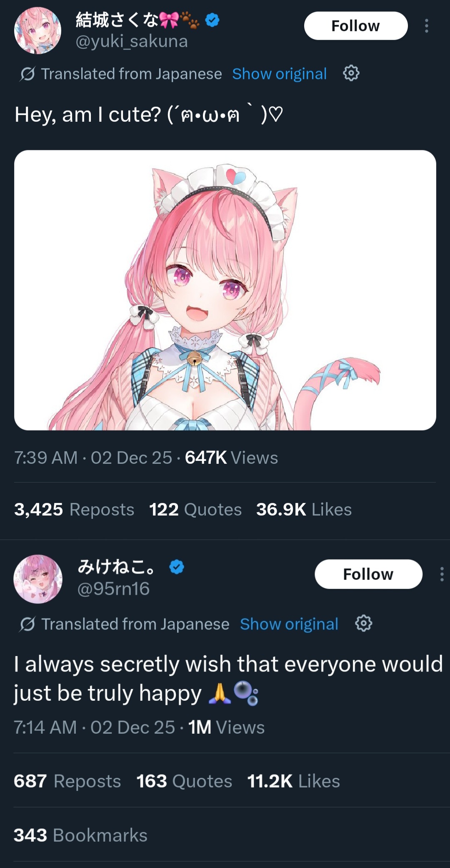Image resolution: width=450 pixels, height=868 pixels.
Task: View the 36.9K Likes list
Action: 304,509
